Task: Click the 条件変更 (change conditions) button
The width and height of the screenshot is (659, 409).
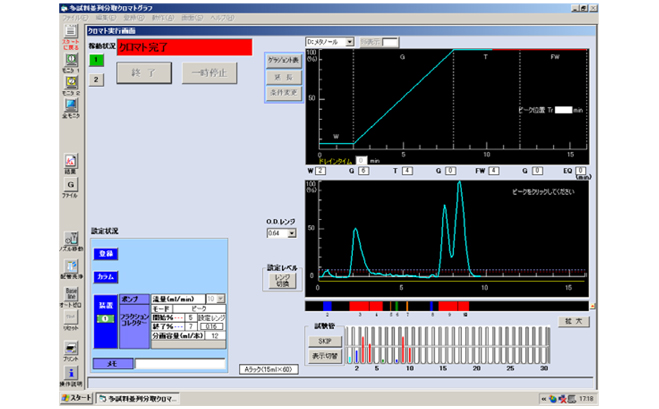Action: [284, 92]
